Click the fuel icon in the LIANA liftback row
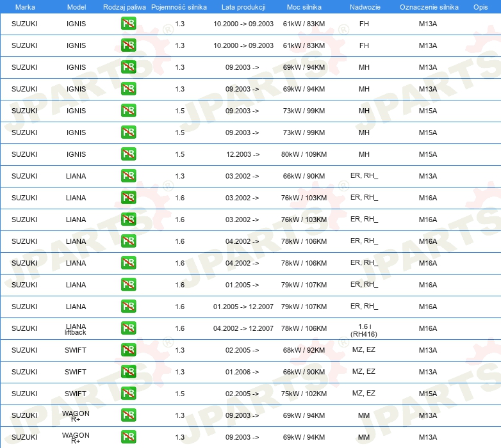501x448 pixels. pos(128,328)
